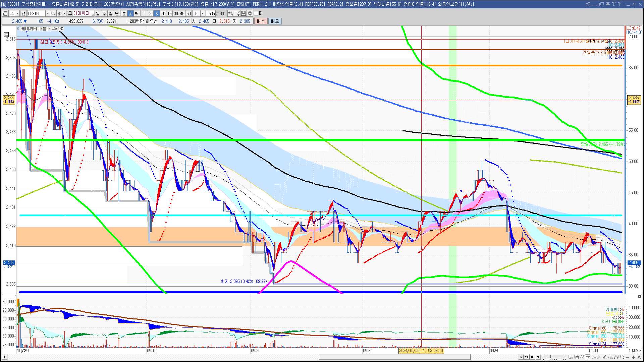Screen dimensions: 644x362
Task: Toggle the D checkbox in toolbar
Action: coord(256,13)
